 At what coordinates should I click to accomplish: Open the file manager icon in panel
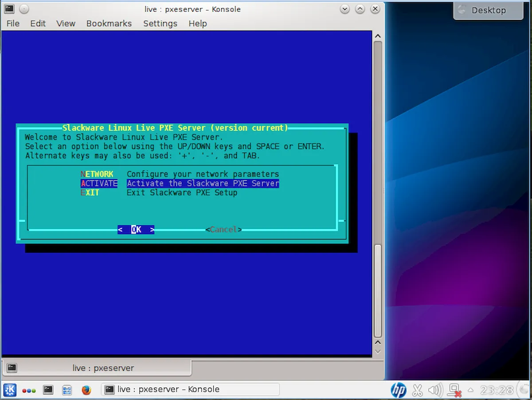coord(67,390)
